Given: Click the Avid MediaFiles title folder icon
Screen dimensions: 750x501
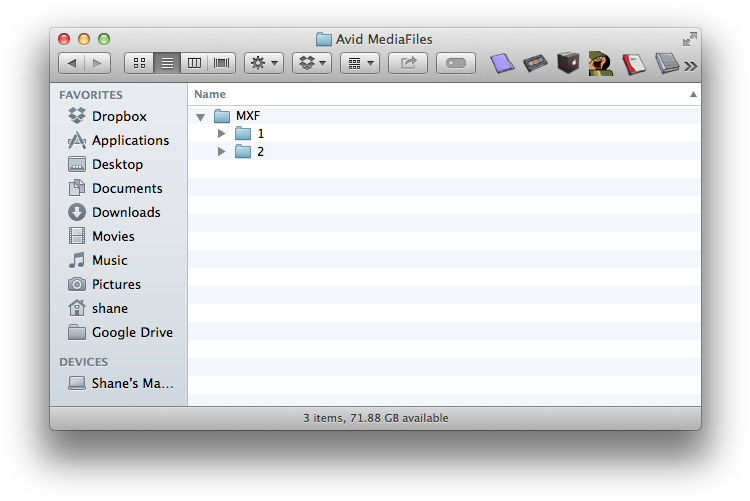Looking at the screenshot, I should click(324, 39).
